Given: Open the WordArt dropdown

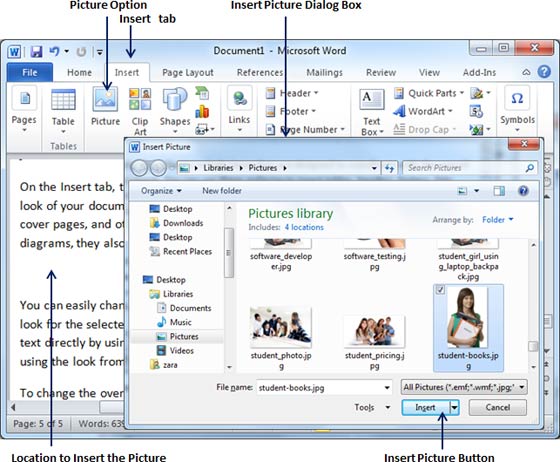Looking at the screenshot, I should (x=423, y=111).
